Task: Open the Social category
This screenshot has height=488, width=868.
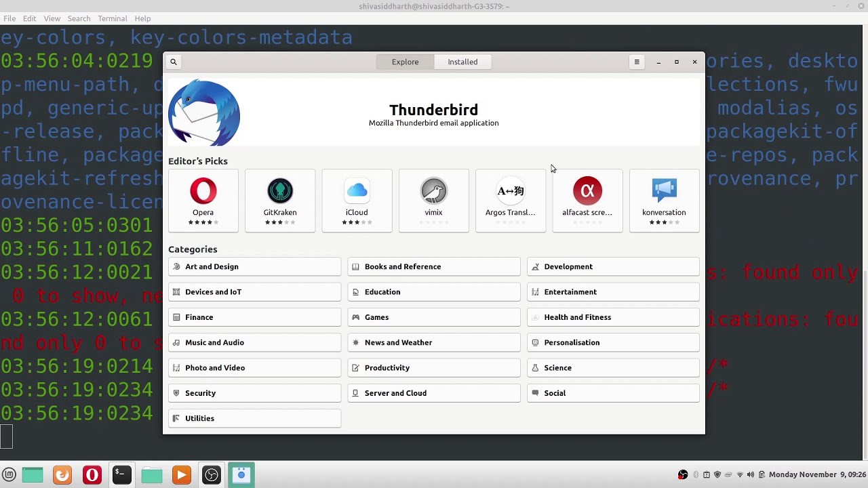Action: pyautogui.click(x=613, y=393)
